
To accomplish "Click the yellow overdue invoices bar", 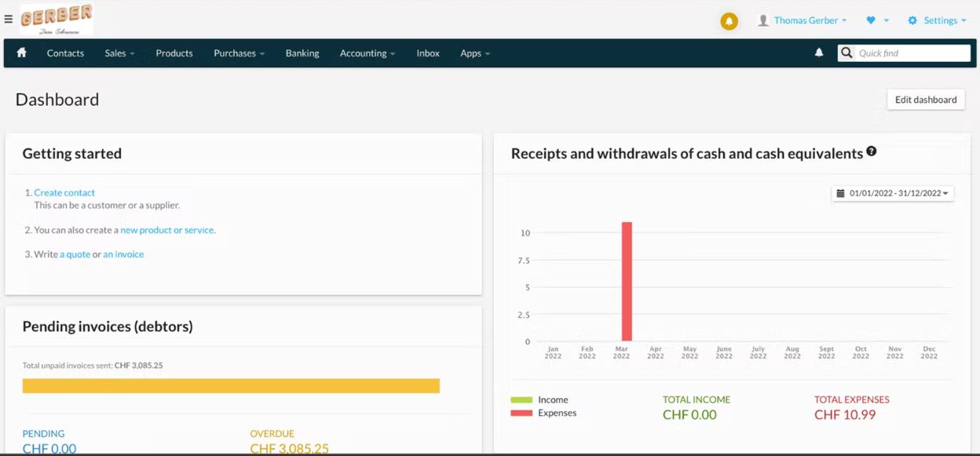I will click(231, 385).
